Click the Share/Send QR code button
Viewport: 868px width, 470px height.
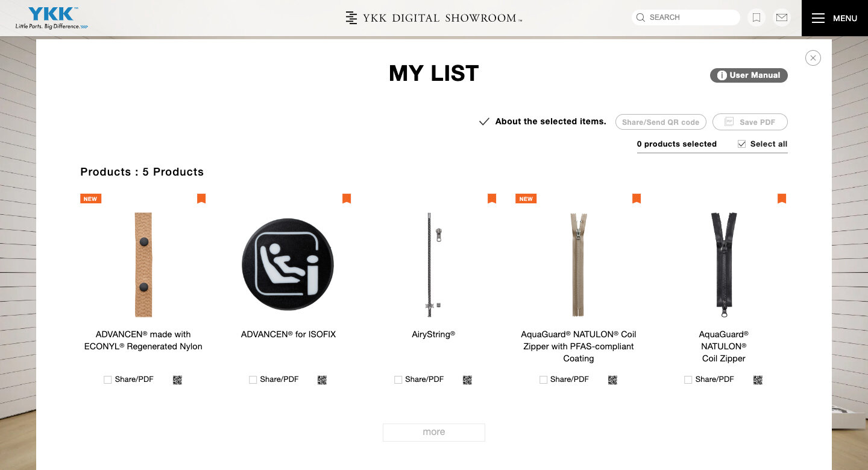pyautogui.click(x=661, y=122)
